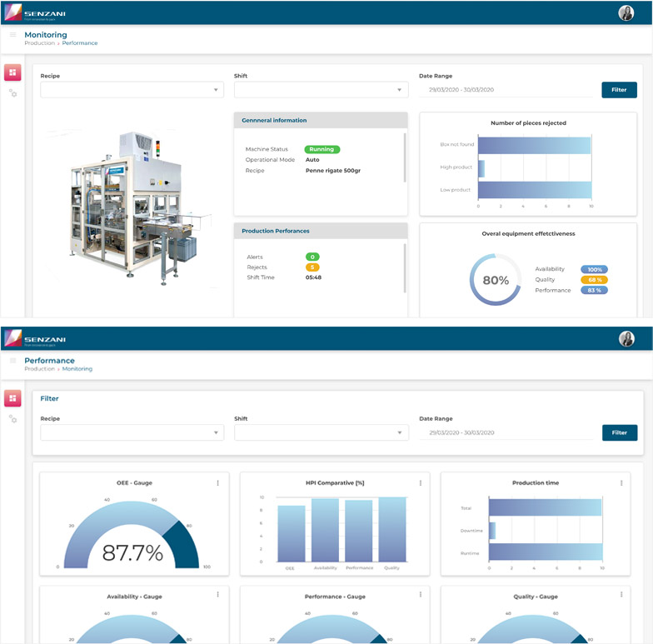Click the 'Number of pieces rejected' chart title
The width and height of the screenshot is (653, 644).
click(528, 123)
